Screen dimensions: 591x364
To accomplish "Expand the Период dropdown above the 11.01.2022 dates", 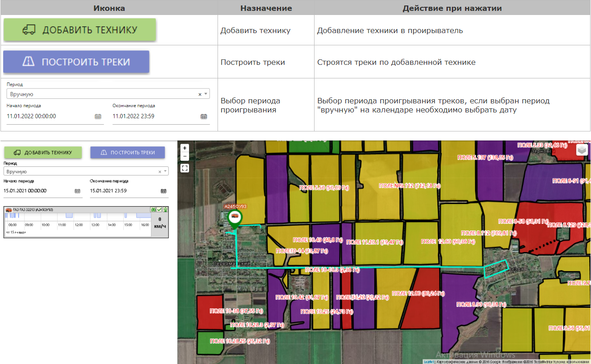I will (206, 94).
